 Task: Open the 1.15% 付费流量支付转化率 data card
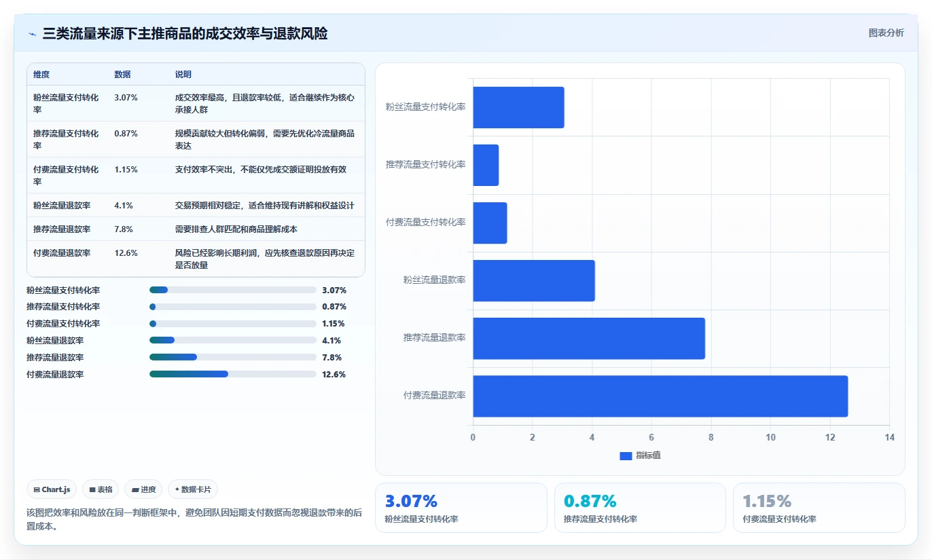tap(819, 508)
